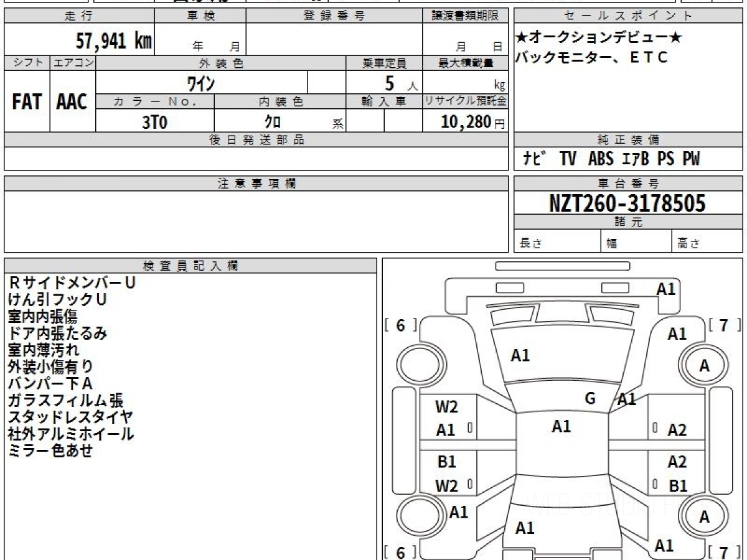Click the エアコン header cell
Image resolution: width=747 pixels, height=560 pixels.
coord(73,63)
